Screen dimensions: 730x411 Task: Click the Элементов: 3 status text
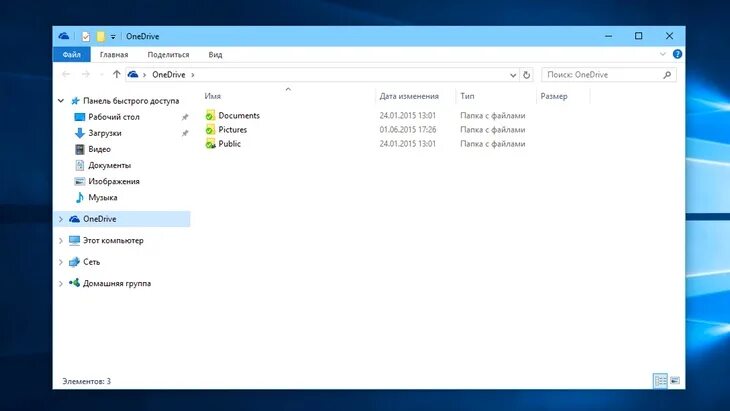point(87,381)
